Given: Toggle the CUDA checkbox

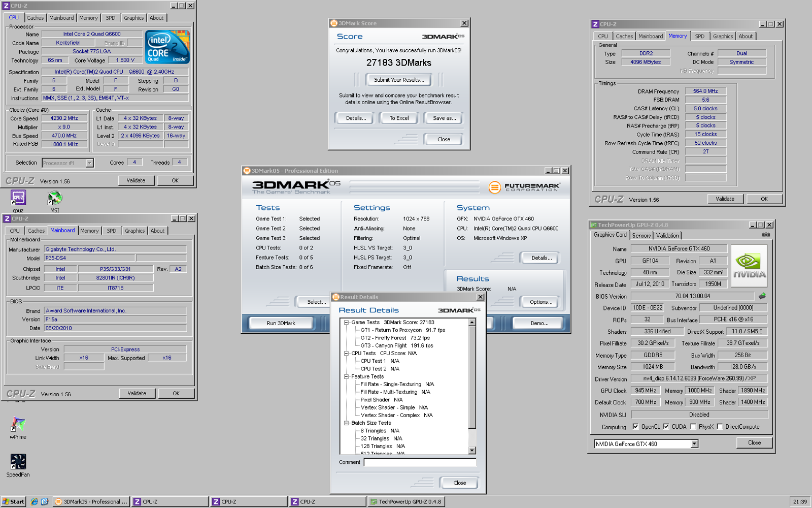Looking at the screenshot, I should coord(666,427).
